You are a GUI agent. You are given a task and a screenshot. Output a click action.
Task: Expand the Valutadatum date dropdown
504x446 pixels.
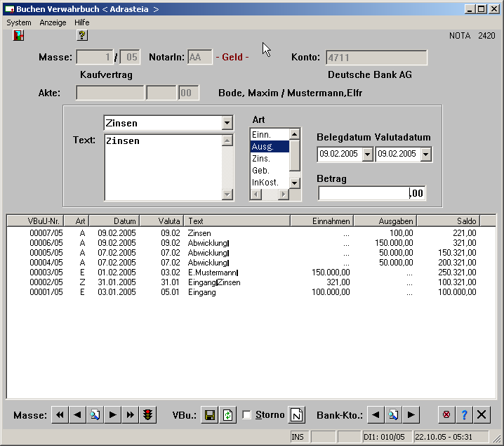(x=426, y=154)
